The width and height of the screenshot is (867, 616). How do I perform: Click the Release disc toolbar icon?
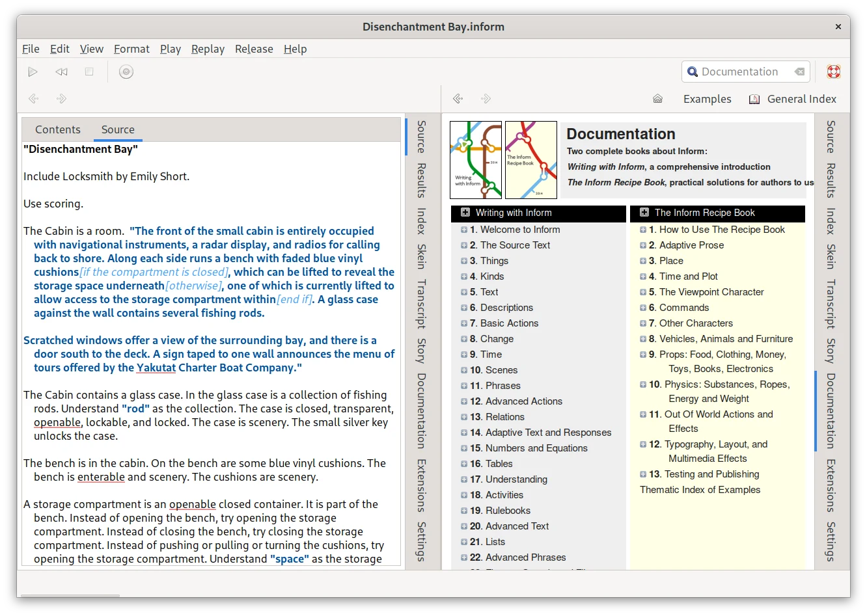(x=126, y=72)
